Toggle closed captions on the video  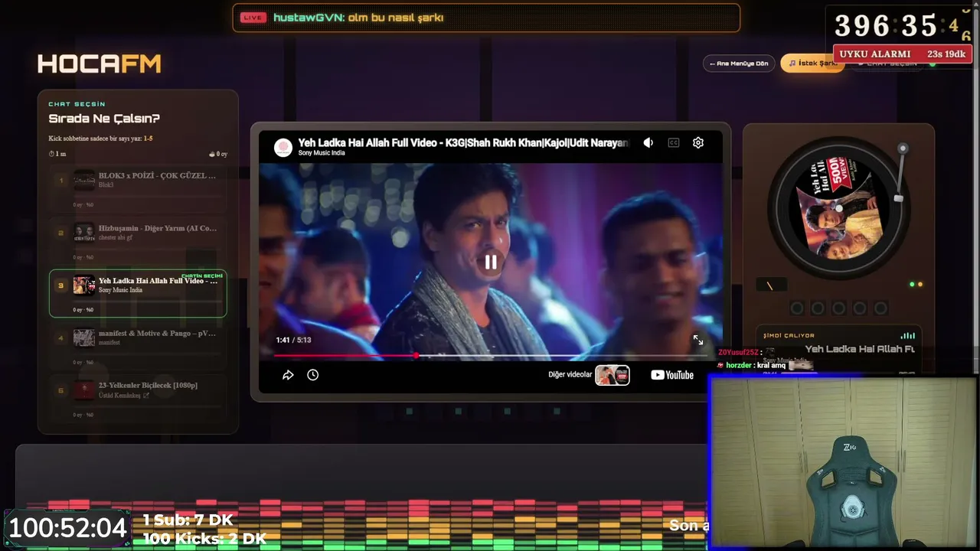[x=674, y=142]
